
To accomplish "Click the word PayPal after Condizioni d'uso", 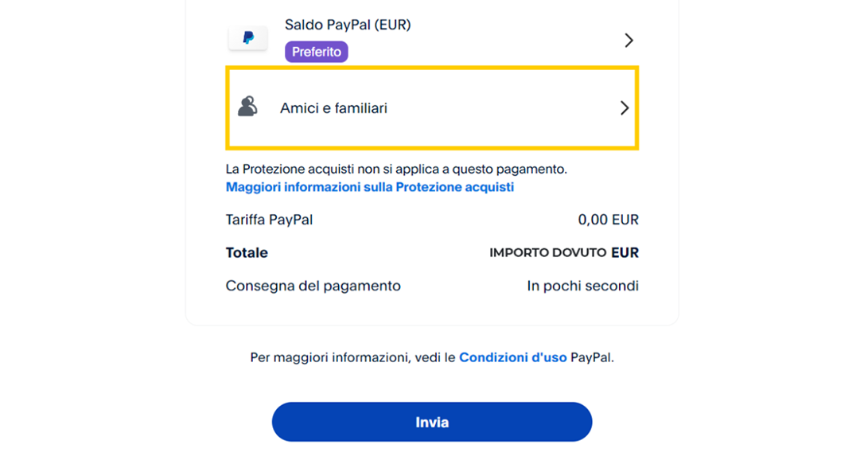I will (592, 357).
